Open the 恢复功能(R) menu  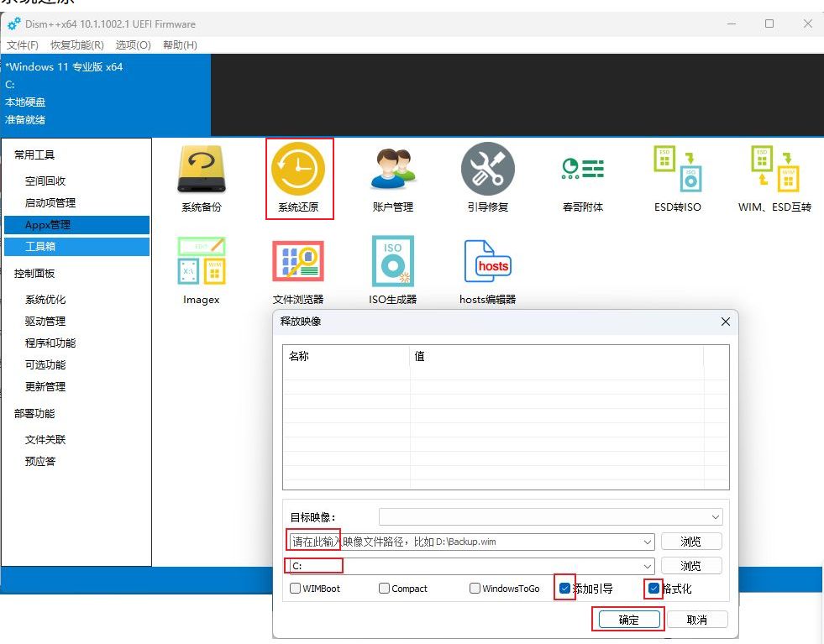(x=76, y=45)
